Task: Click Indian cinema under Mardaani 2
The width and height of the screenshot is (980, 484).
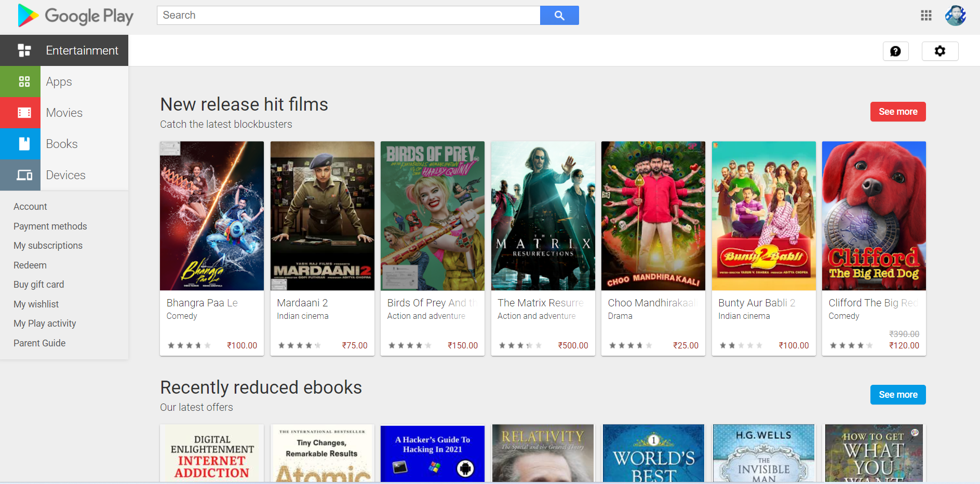Action: (303, 316)
